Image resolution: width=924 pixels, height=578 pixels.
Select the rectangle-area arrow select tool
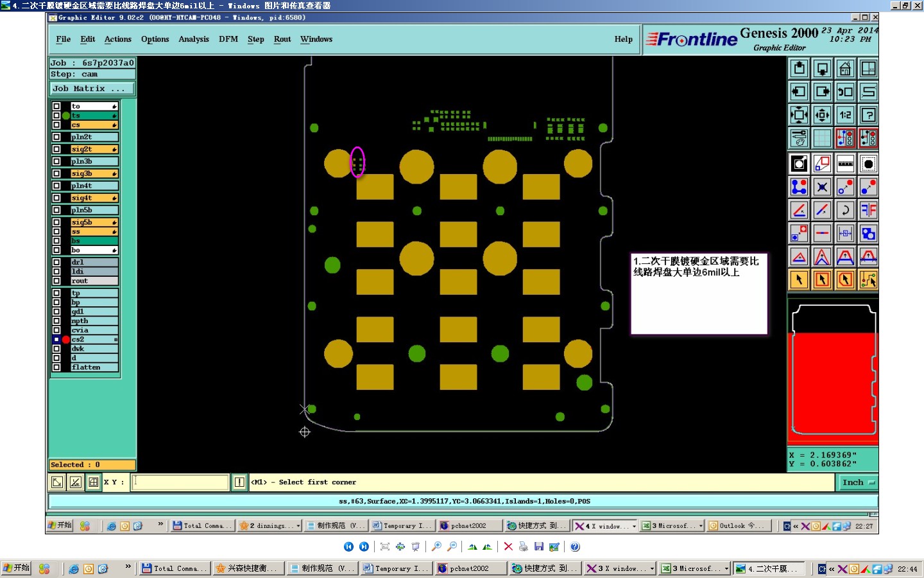pos(822,279)
